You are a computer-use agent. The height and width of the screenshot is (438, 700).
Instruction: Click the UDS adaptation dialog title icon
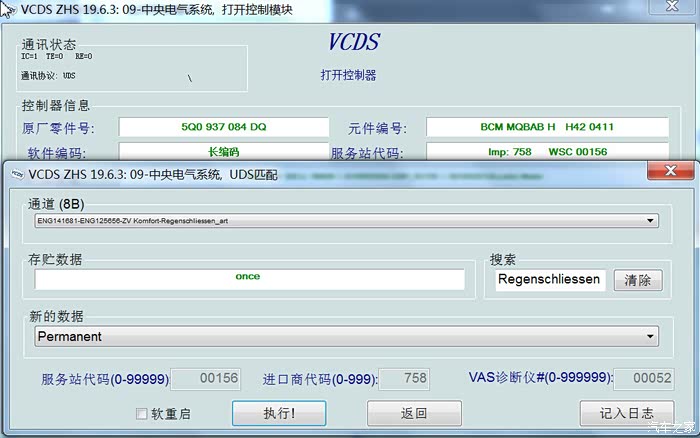(16, 173)
